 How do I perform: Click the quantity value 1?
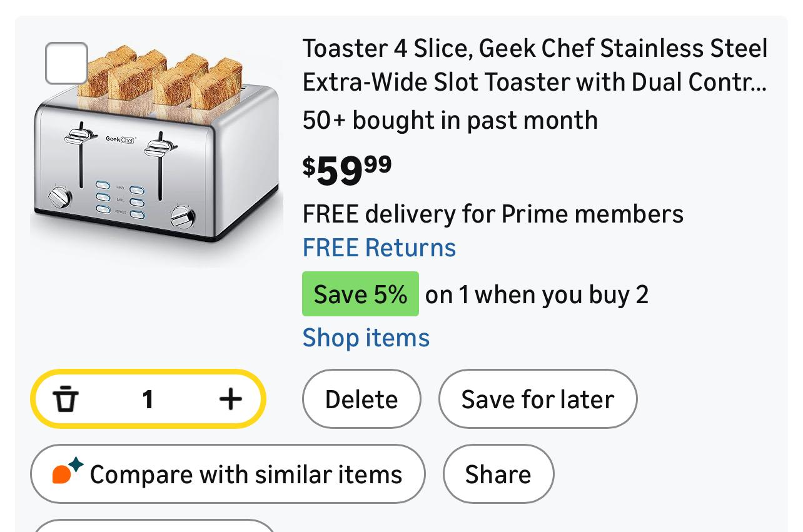point(148,399)
